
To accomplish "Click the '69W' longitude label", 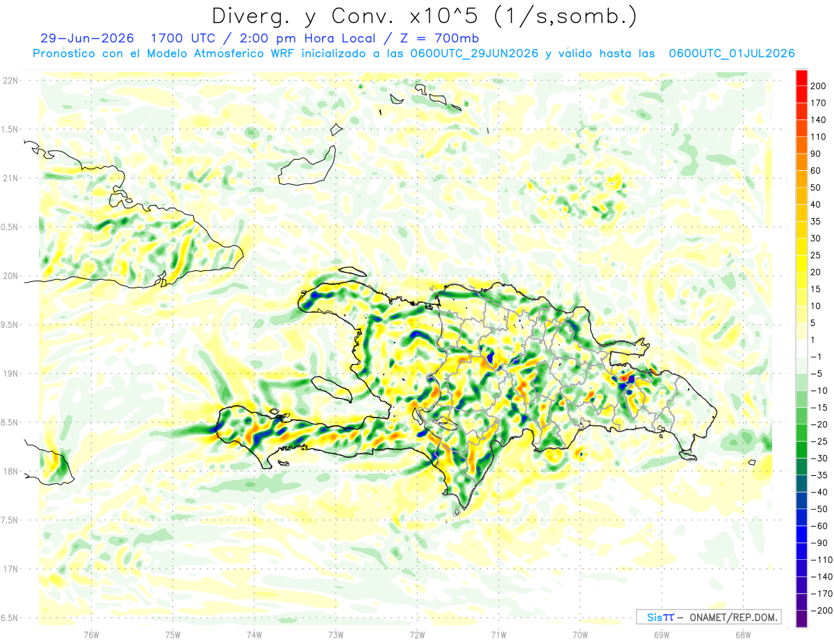I will tap(662, 634).
